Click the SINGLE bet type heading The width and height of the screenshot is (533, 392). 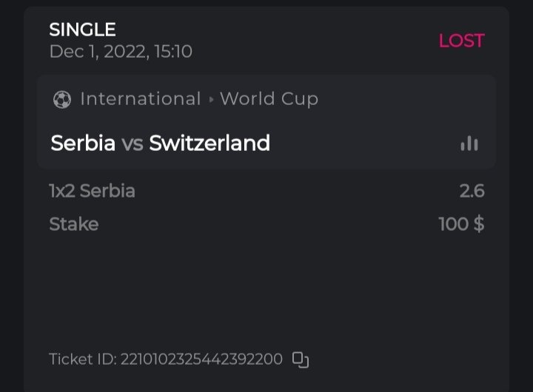[x=82, y=30]
